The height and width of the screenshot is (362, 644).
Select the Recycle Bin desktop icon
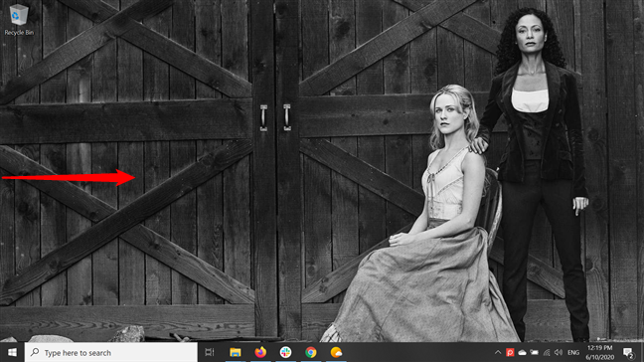pyautogui.click(x=19, y=19)
